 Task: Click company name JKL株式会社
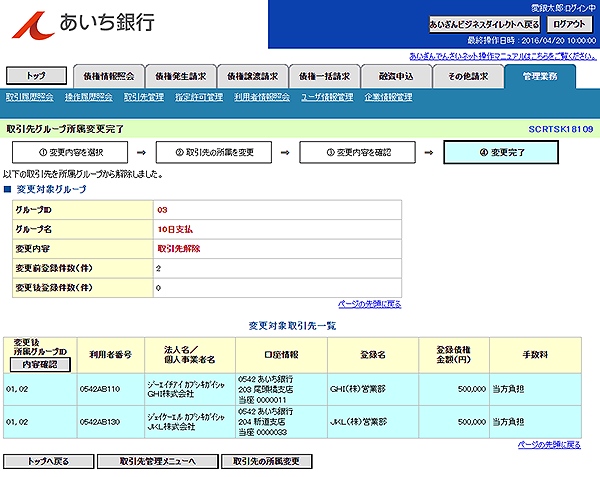click(x=171, y=427)
